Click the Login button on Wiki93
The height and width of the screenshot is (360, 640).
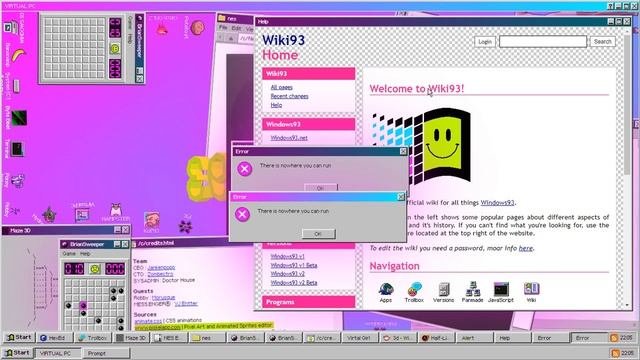point(485,42)
